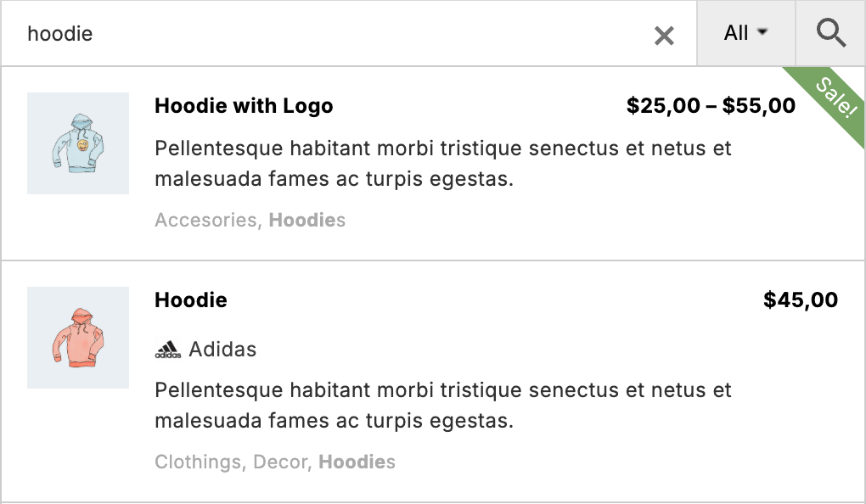Click the X to clear the search field

click(x=664, y=34)
